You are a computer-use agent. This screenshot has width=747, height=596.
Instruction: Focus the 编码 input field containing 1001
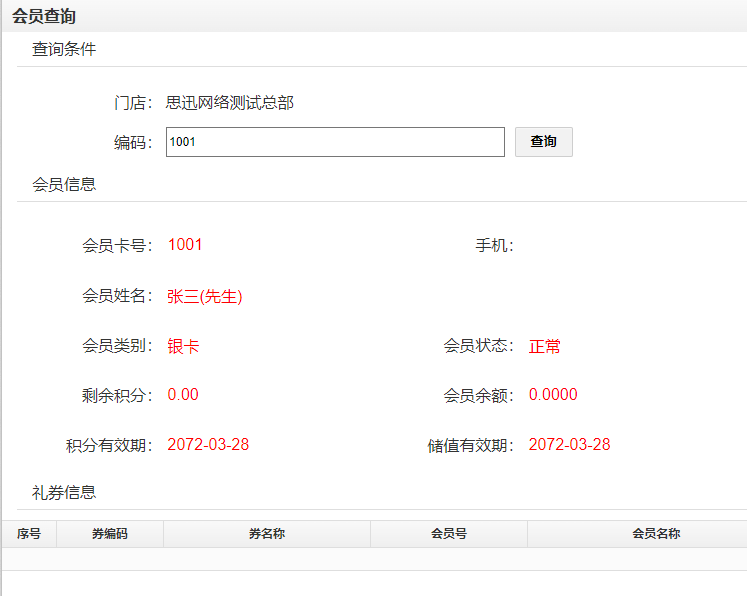coord(335,142)
